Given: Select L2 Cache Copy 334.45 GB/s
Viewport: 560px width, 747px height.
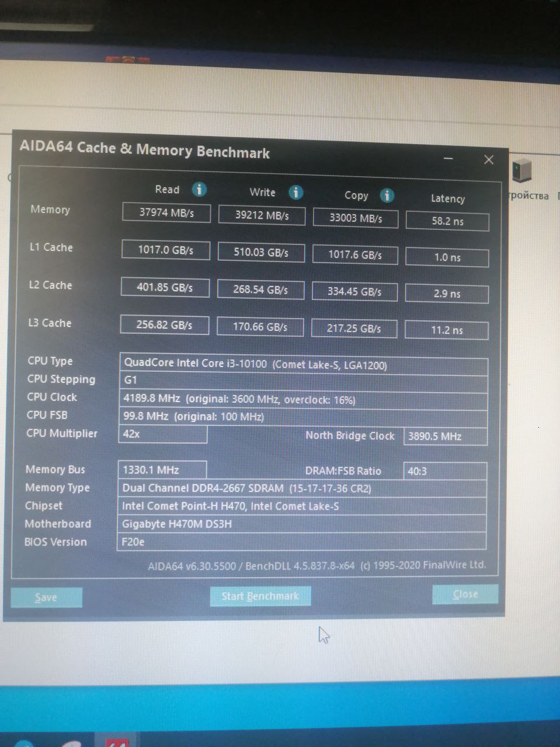Looking at the screenshot, I should [354, 292].
